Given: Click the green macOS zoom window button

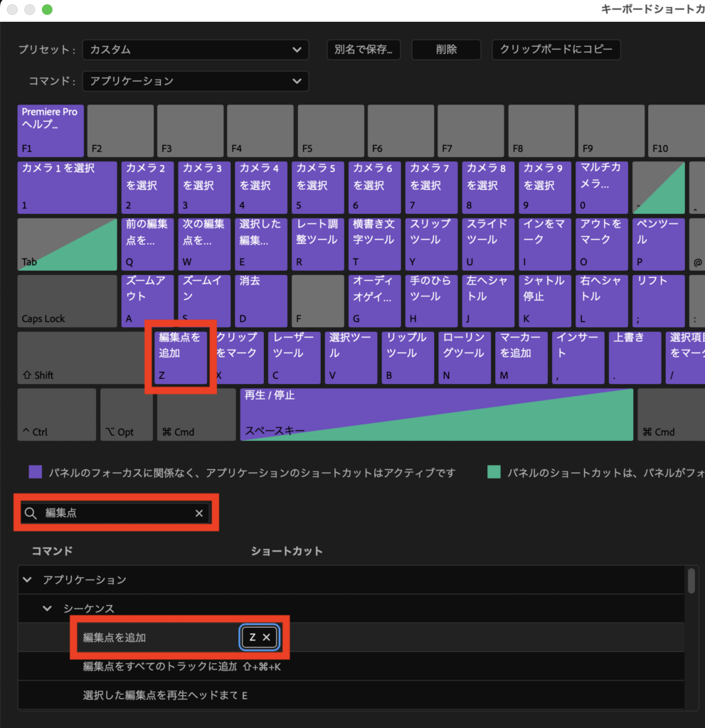Looking at the screenshot, I should click(x=47, y=9).
